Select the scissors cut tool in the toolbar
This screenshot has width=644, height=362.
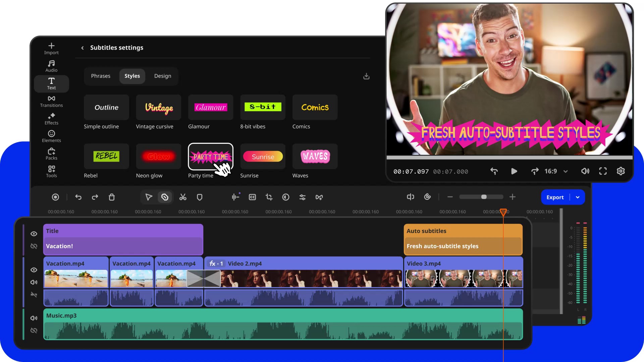[x=183, y=197]
